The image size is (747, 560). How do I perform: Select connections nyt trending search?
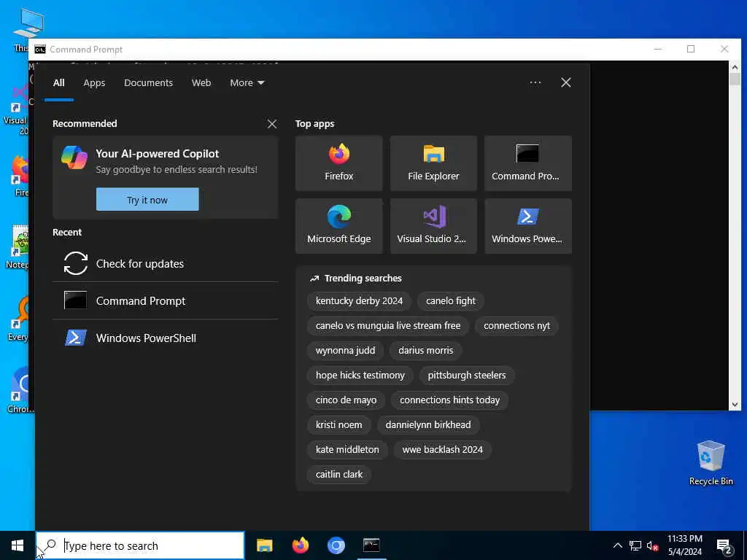click(x=516, y=326)
